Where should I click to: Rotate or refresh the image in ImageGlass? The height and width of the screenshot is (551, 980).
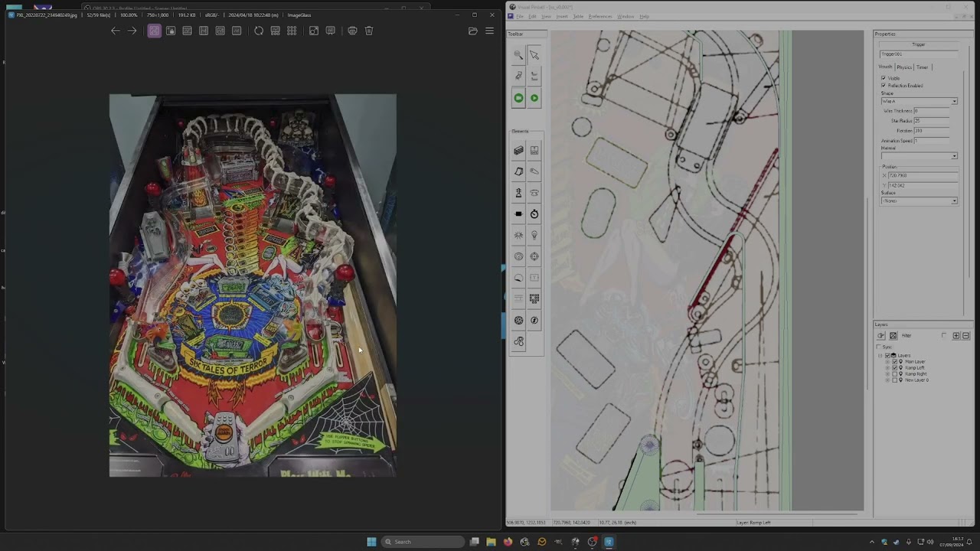point(259,31)
